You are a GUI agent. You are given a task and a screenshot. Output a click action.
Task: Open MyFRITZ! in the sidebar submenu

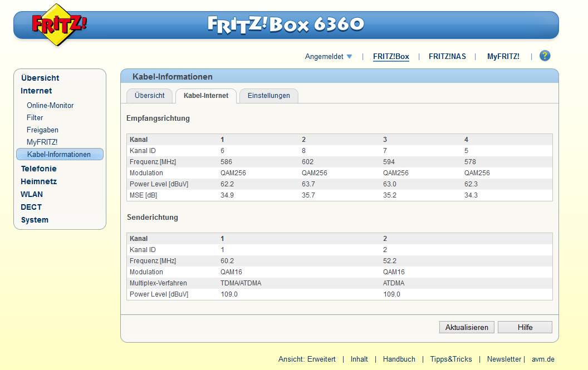point(42,142)
